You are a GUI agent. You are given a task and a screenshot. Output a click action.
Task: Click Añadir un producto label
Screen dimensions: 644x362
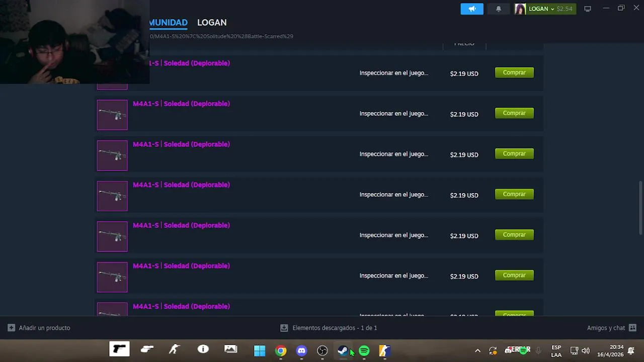point(44,328)
